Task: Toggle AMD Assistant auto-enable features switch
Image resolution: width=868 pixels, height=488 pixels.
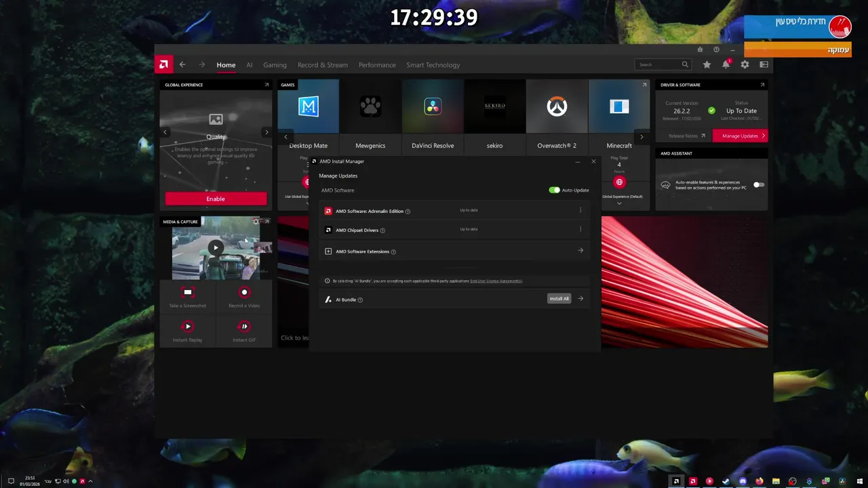Action: coord(759,184)
